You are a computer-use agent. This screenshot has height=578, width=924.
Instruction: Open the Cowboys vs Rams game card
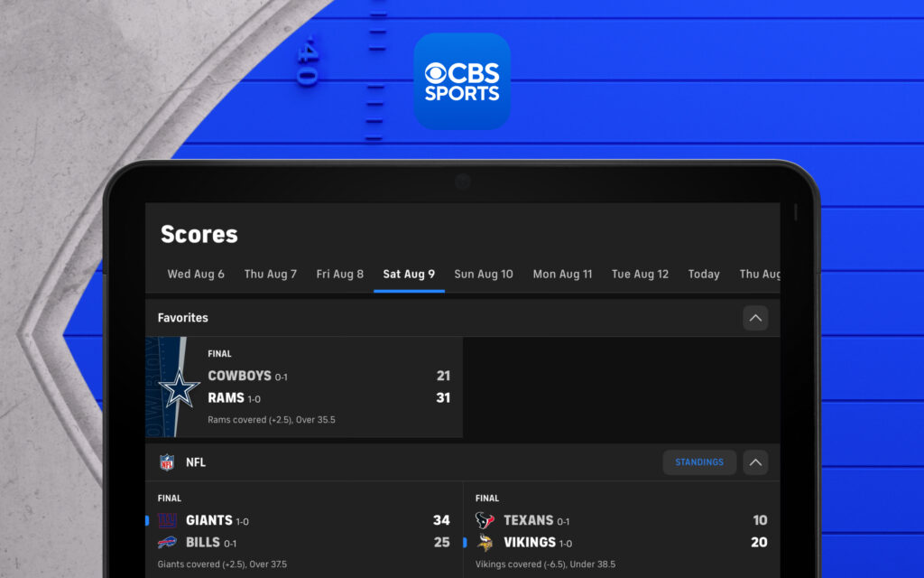pyautogui.click(x=316, y=387)
